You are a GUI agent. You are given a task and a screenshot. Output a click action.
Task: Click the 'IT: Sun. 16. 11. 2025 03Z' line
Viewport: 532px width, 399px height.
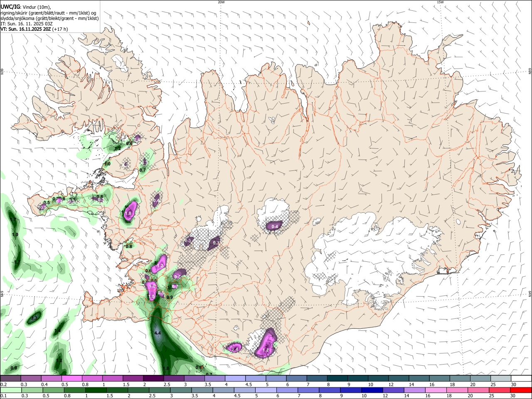[26, 24]
